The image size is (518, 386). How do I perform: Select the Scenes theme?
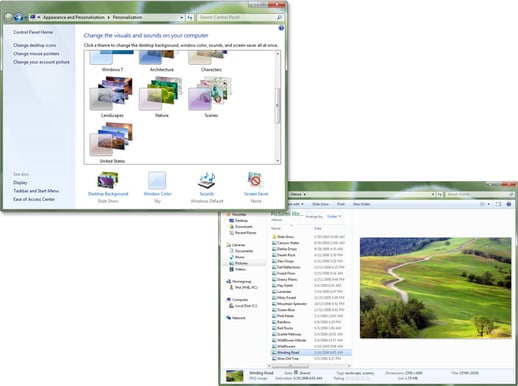(x=211, y=97)
